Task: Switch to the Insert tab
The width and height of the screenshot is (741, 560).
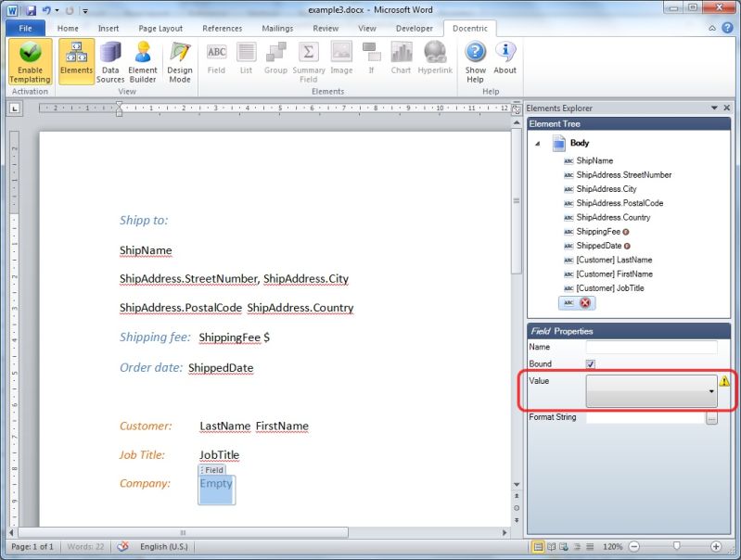Action: 109,29
